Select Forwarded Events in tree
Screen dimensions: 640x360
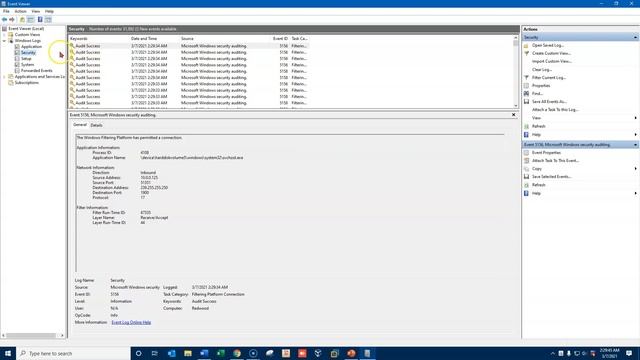tap(36, 71)
